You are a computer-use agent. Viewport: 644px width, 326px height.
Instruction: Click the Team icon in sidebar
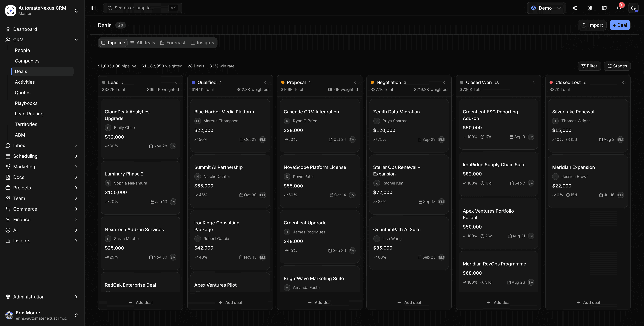[x=8, y=198]
